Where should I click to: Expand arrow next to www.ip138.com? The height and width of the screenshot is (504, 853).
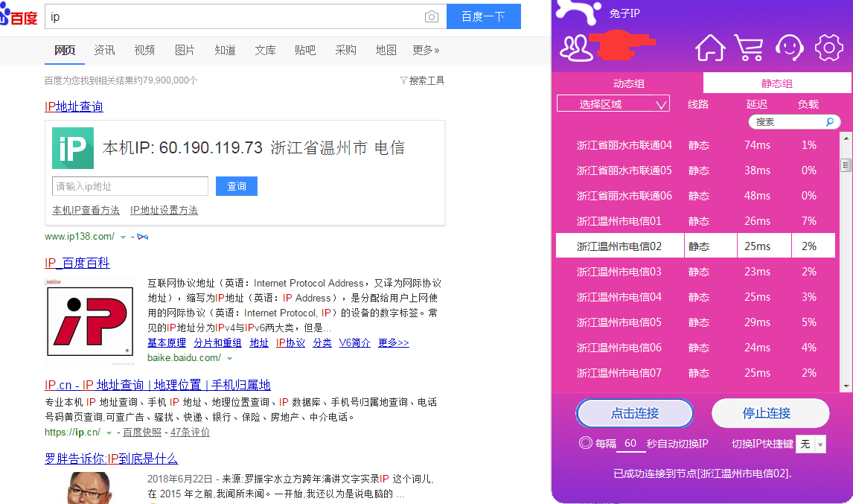pyautogui.click(x=123, y=237)
